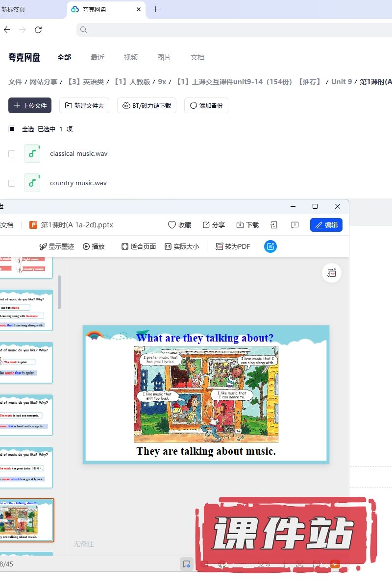Click the blue 编辑 edit button
The image size is (392, 588).
click(326, 225)
